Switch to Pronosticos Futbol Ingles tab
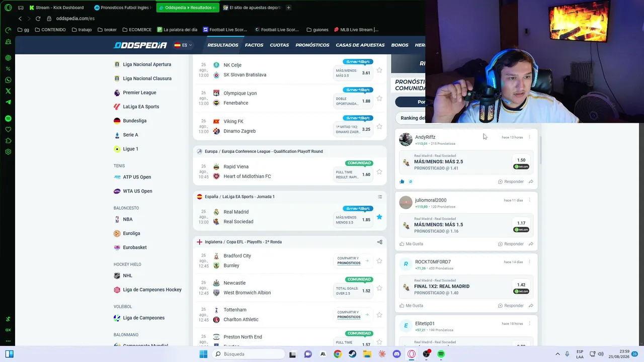Image resolution: width=644 pixels, height=362 pixels. pyautogui.click(x=123, y=8)
